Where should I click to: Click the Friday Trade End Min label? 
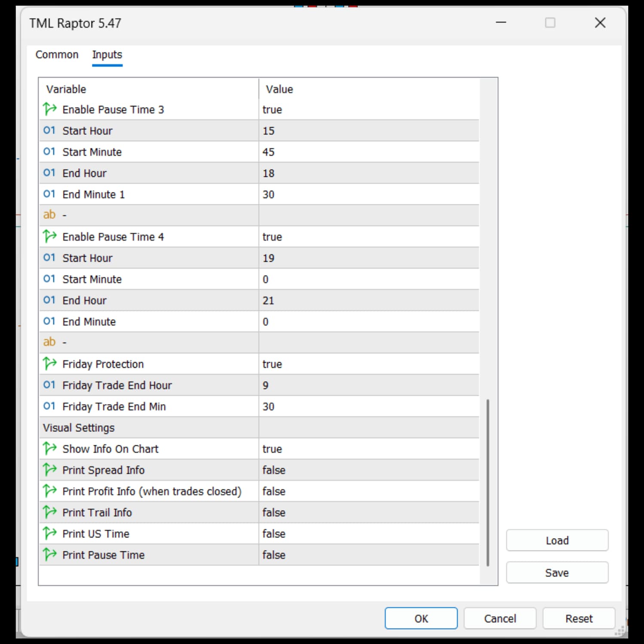coord(114,407)
